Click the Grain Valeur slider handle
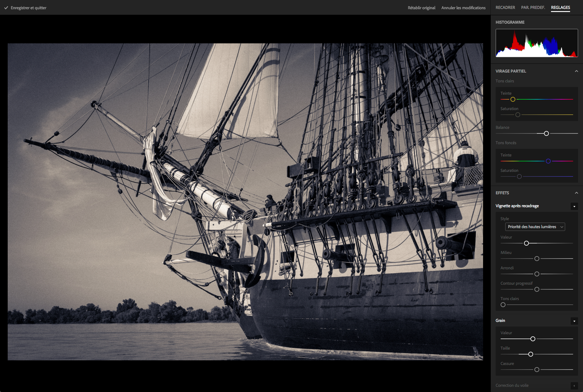Screen dimensions: 583x392 [x=533, y=339]
